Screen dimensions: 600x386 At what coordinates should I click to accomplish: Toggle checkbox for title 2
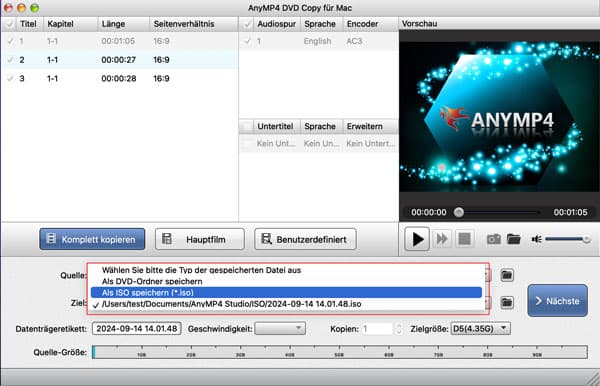coord(11,60)
